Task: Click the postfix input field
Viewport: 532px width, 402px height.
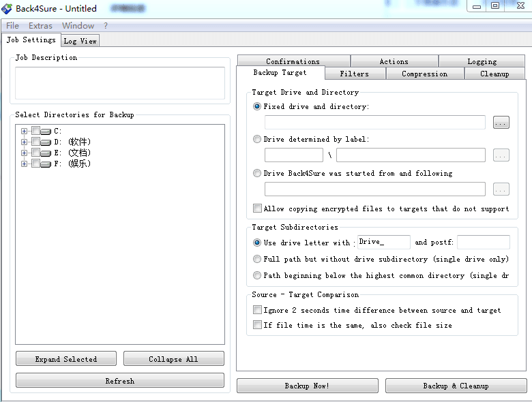Action: pyautogui.click(x=483, y=242)
